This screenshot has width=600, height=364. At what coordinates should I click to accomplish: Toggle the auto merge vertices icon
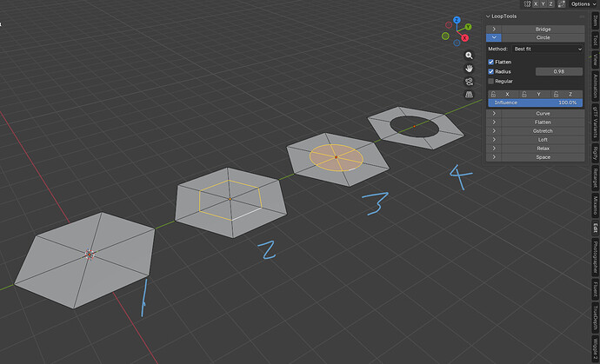click(x=562, y=3)
